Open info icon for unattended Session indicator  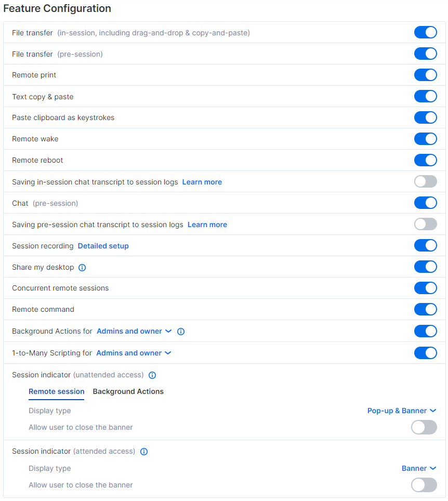pos(152,375)
